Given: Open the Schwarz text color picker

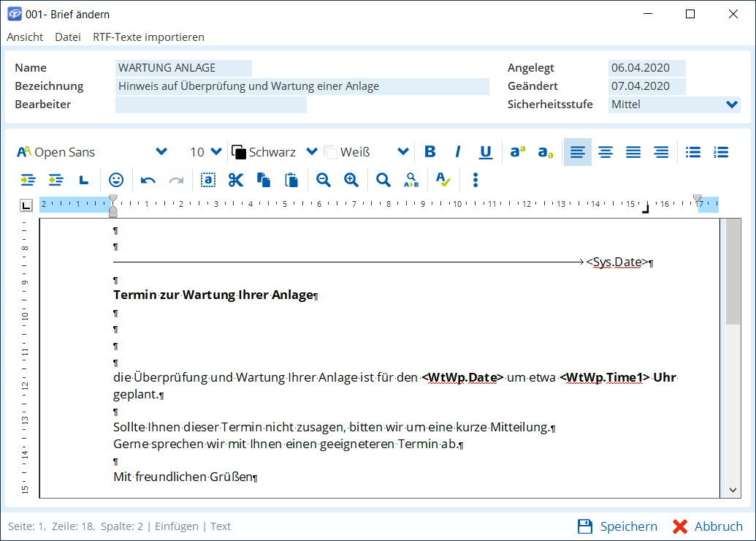Looking at the screenshot, I should (311, 152).
